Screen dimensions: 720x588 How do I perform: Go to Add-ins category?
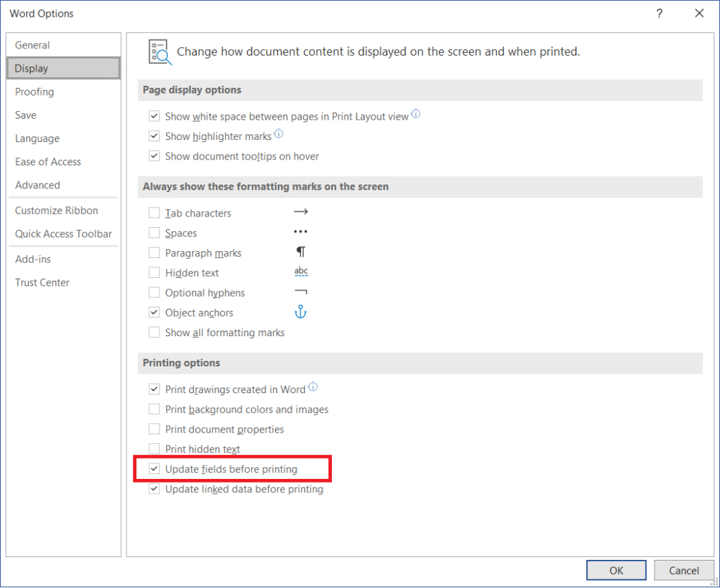pyautogui.click(x=63, y=259)
